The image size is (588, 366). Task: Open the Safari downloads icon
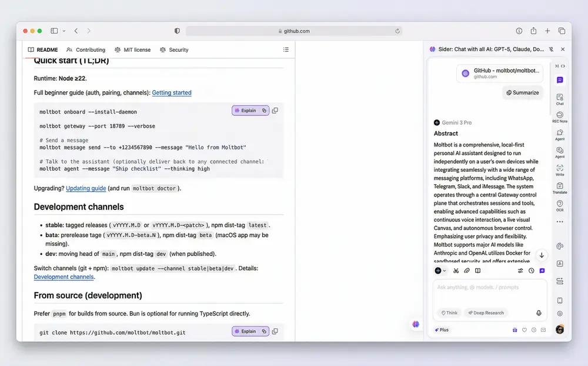point(519,31)
